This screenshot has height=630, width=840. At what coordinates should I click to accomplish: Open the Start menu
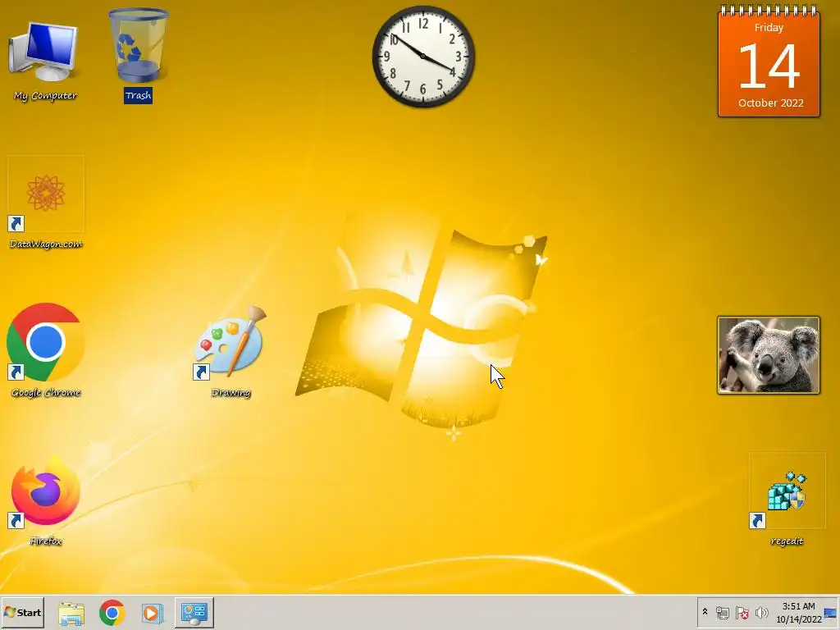22,612
